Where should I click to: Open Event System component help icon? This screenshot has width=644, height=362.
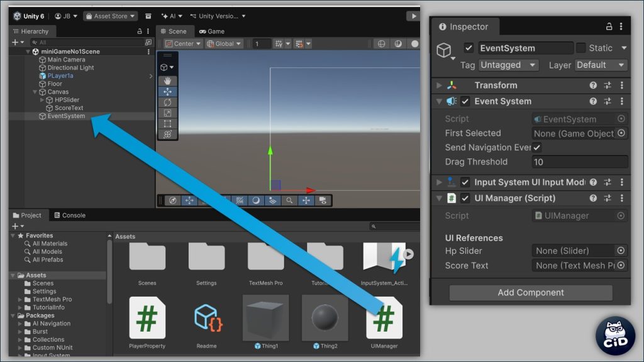593,101
